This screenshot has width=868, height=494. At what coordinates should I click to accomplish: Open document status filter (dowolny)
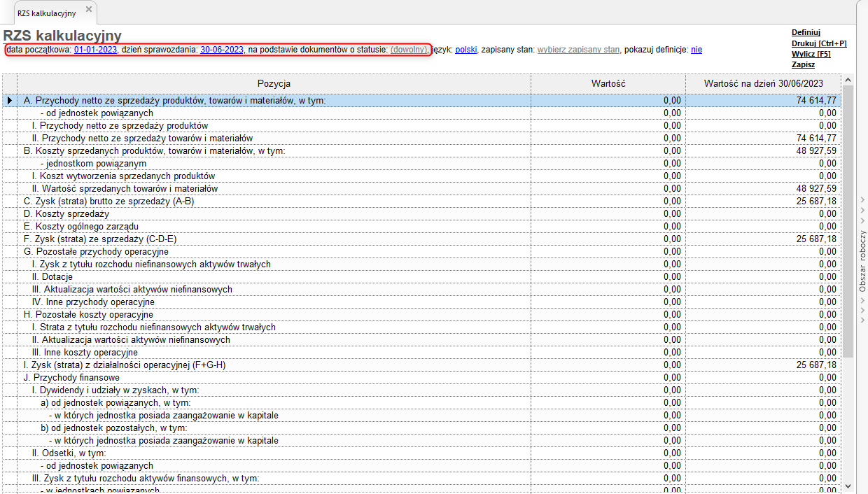coord(409,50)
